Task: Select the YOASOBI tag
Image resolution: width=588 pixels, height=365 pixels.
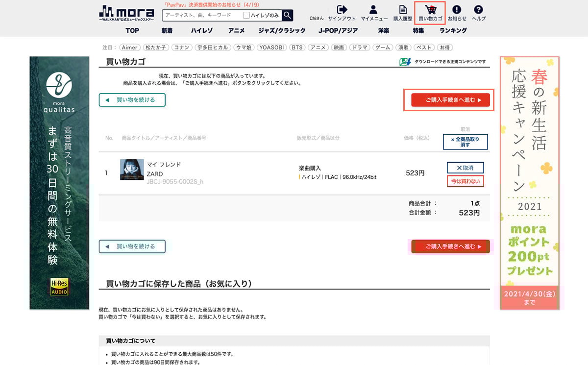Action: pyautogui.click(x=272, y=48)
